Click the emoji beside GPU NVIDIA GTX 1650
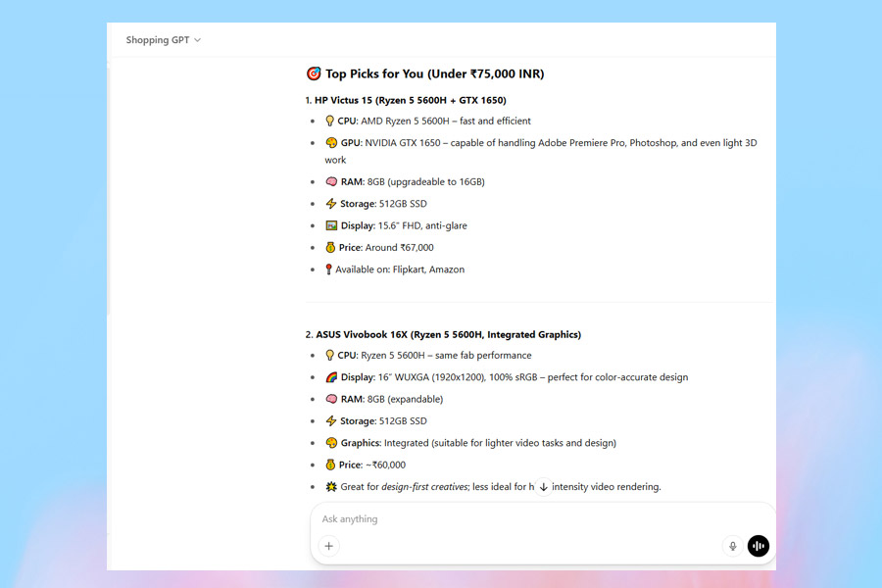Screen dimensions: 882x588 click(x=331, y=143)
